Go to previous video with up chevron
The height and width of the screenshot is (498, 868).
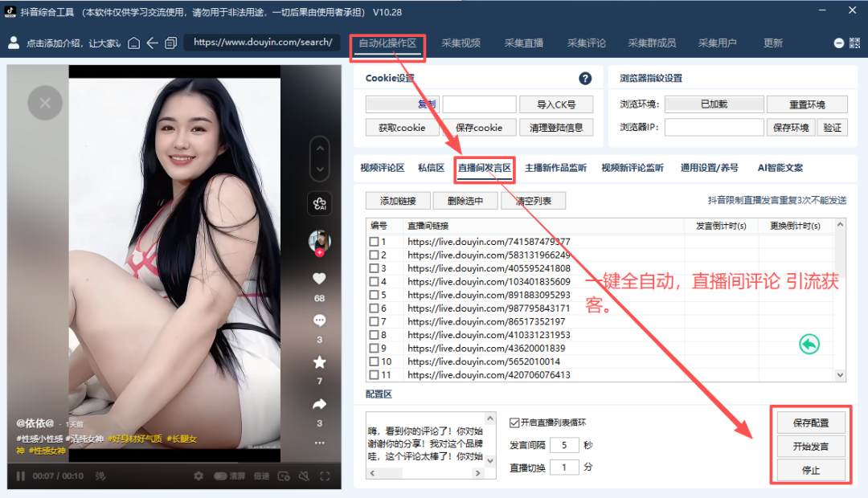tap(320, 149)
